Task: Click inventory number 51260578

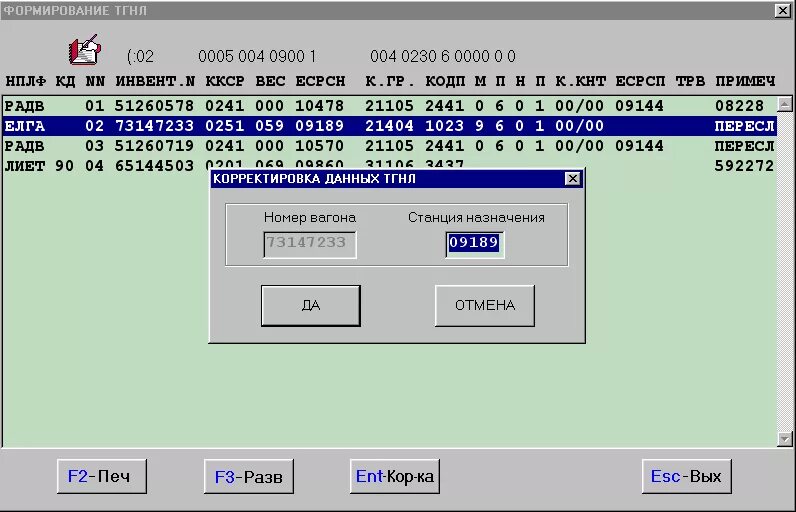Action: (154, 106)
